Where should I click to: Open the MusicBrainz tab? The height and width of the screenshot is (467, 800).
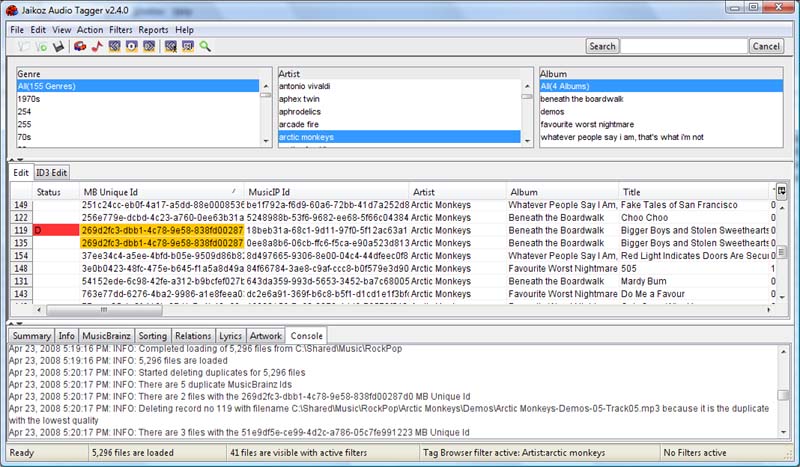pyautogui.click(x=106, y=336)
